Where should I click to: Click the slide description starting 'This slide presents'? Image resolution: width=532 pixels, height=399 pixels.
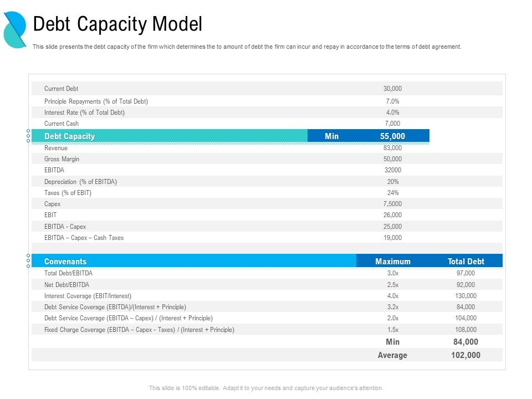point(247,47)
